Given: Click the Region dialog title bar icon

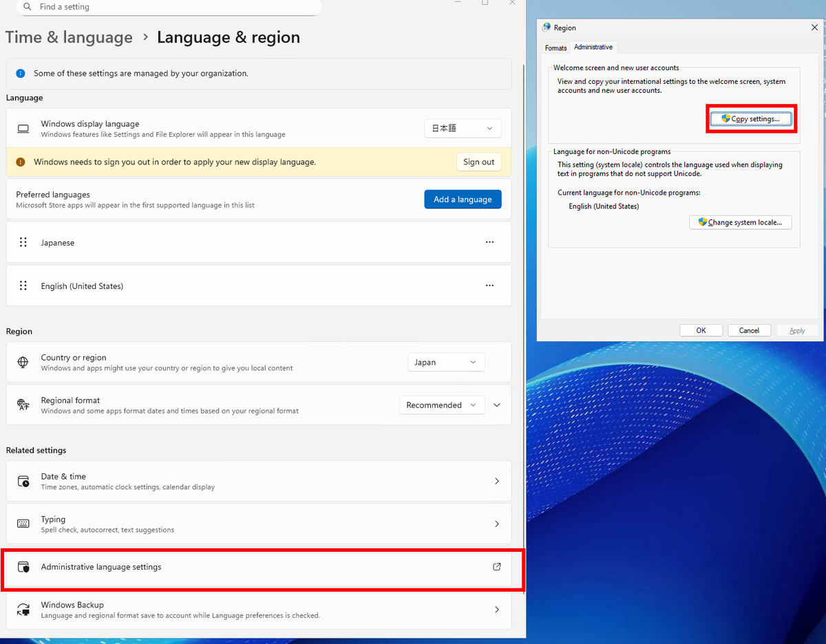Looking at the screenshot, I should click(547, 28).
